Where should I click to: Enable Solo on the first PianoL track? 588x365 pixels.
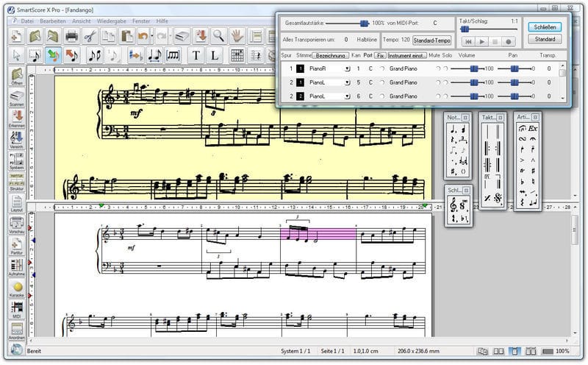(445, 82)
